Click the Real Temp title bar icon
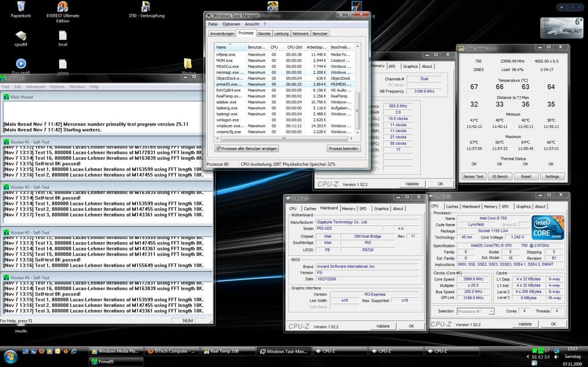 click(x=462, y=48)
